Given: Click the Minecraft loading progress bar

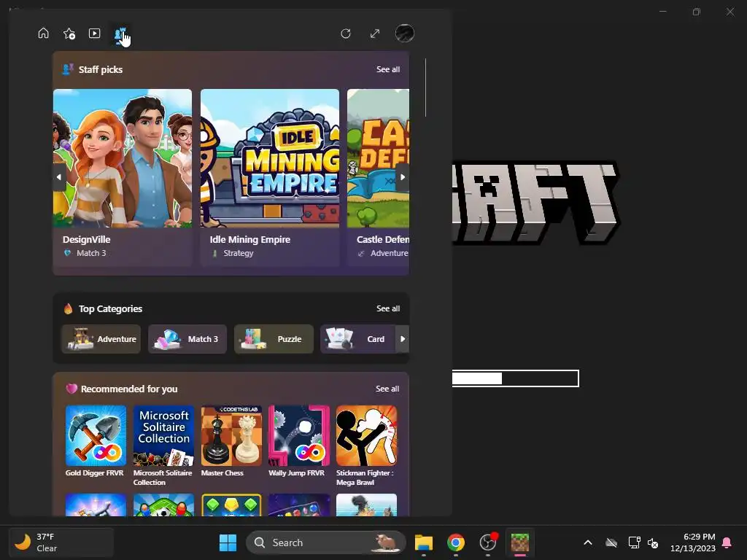Looking at the screenshot, I should tap(515, 378).
